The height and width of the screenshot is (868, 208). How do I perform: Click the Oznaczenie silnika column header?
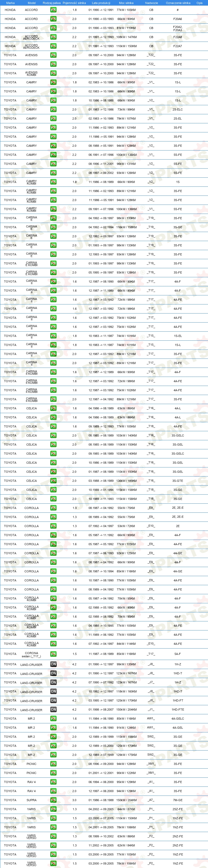[178, 3]
